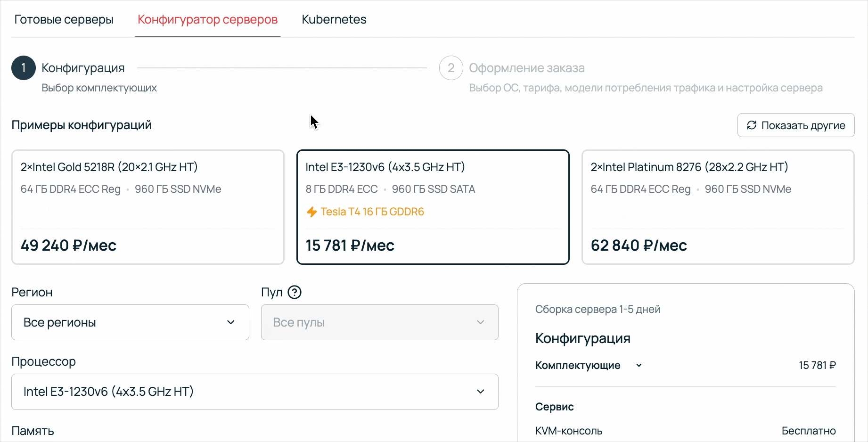Open the Все регионы dropdown
This screenshot has width=868, height=442.
pyautogui.click(x=130, y=322)
